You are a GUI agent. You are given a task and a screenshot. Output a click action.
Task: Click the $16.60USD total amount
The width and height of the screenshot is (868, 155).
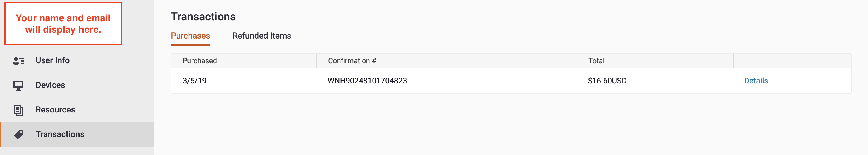coord(607,81)
